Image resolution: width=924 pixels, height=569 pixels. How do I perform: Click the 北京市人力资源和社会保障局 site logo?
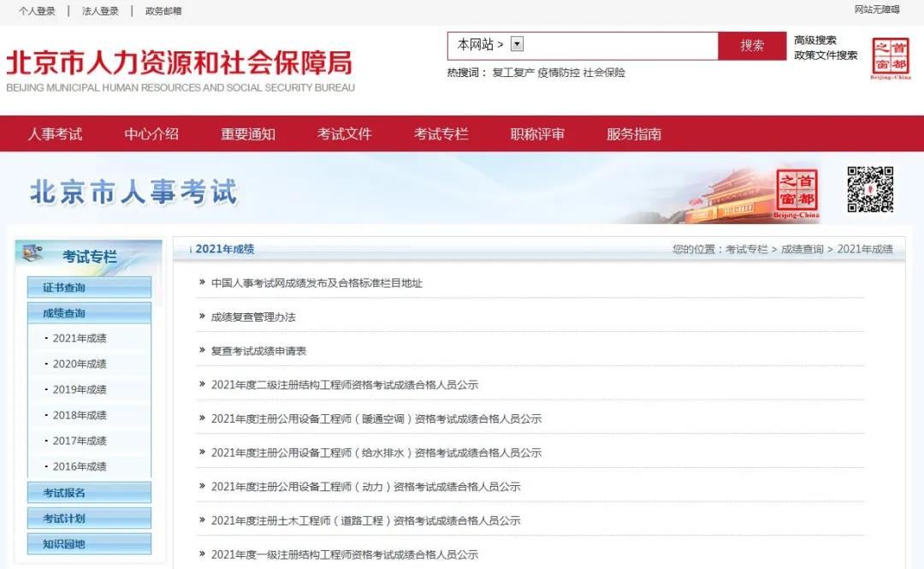click(x=181, y=69)
